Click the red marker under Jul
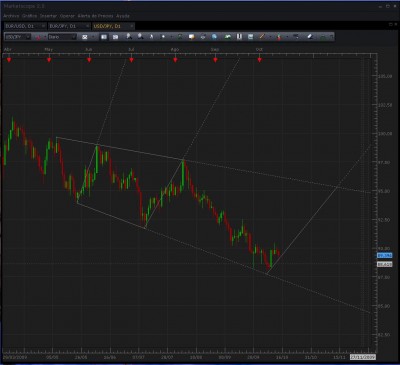The width and height of the screenshot is (400, 365). click(x=132, y=60)
